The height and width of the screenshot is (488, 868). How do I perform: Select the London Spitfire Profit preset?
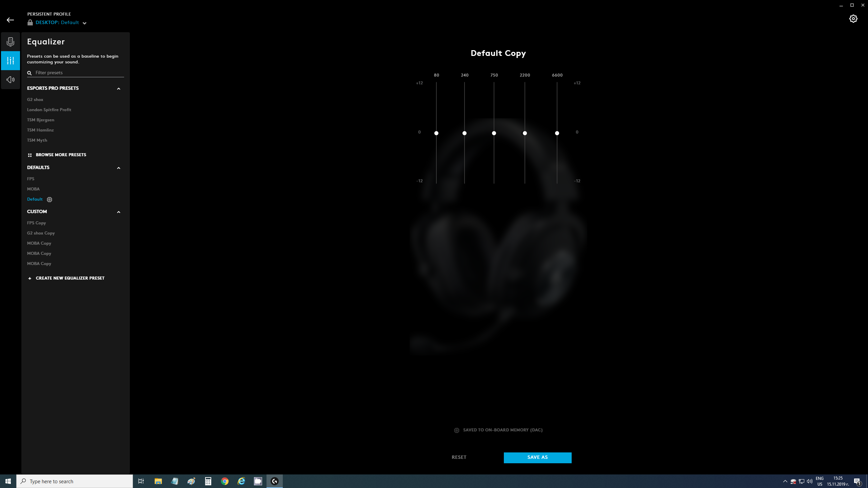(49, 110)
